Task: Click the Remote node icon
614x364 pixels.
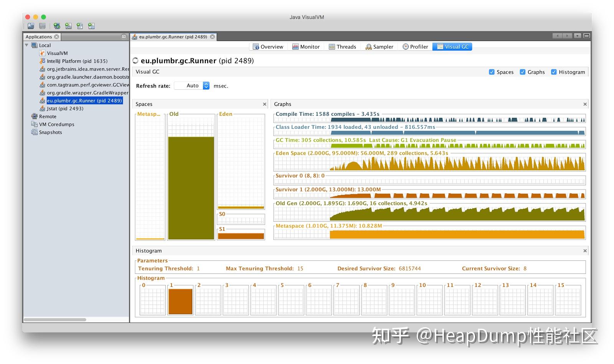Action: [34, 116]
